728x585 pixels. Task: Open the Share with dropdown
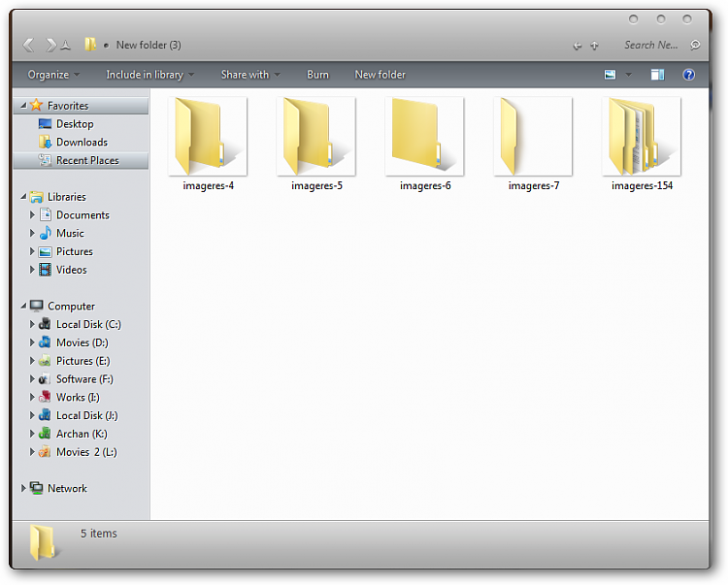[250, 75]
